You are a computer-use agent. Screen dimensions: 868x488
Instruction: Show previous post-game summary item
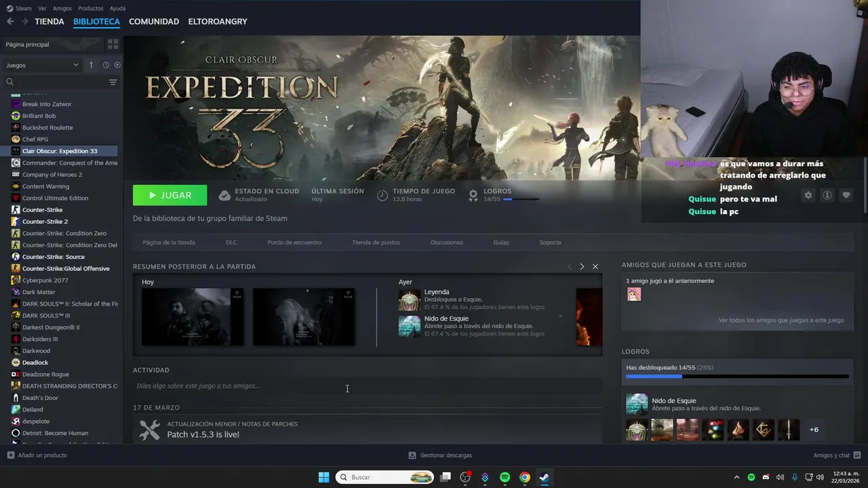pyautogui.click(x=569, y=266)
